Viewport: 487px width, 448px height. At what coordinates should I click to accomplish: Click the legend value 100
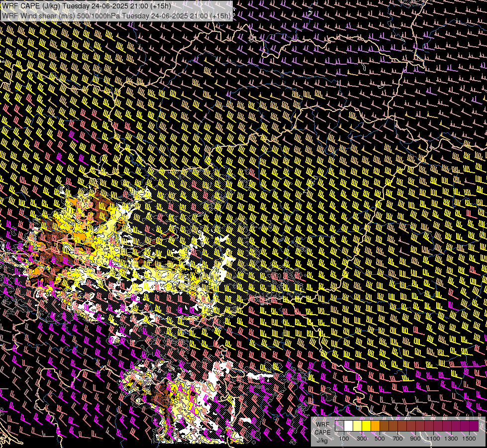pos(344,439)
